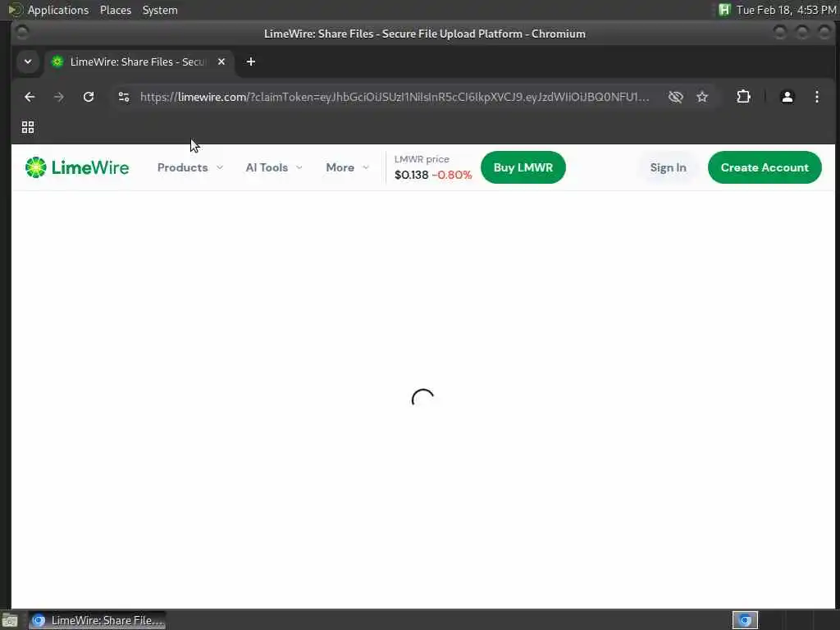Viewport: 840px width, 630px height.
Task: Reload the page
Action: 89,97
